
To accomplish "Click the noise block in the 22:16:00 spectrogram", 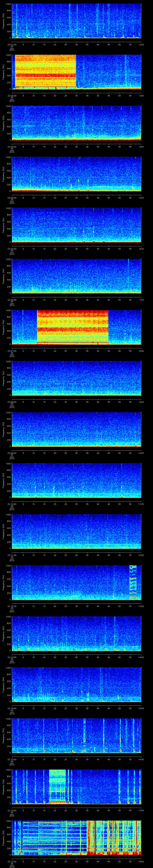I will (57, 786).
